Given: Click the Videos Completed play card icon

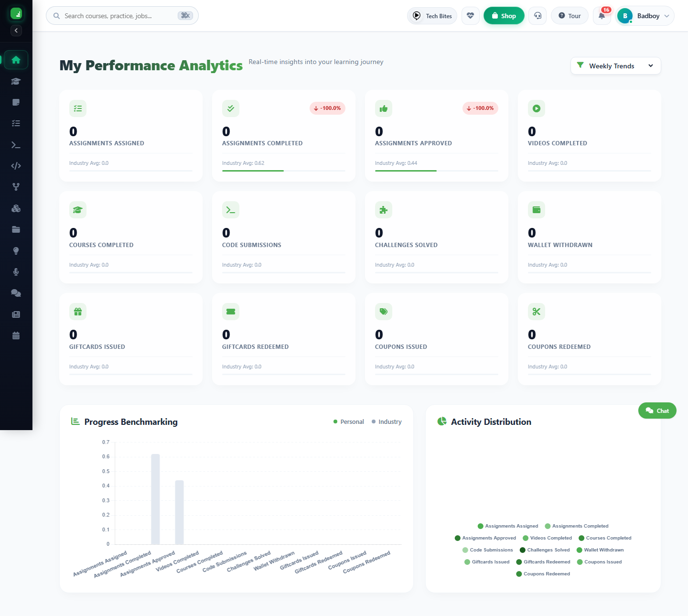Looking at the screenshot, I should [537, 108].
